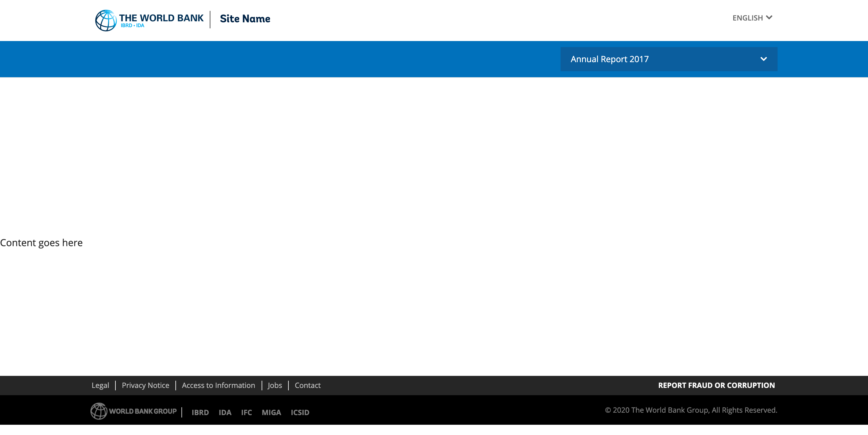868x435 pixels.
Task: Select the Access to Information footer link
Action: tap(219, 385)
